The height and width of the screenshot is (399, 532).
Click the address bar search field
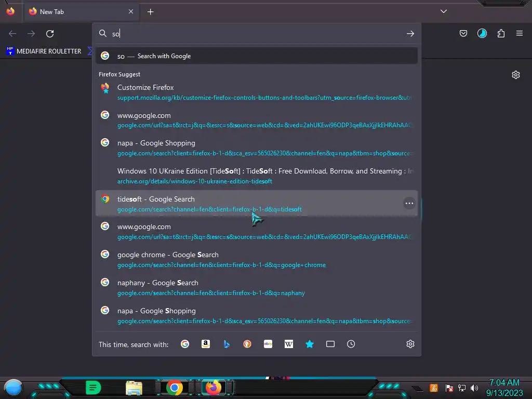click(x=257, y=34)
